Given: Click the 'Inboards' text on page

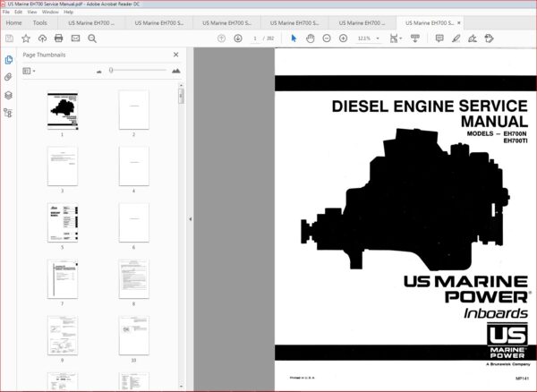Looking at the screenshot, I should (x=496, y=313).
